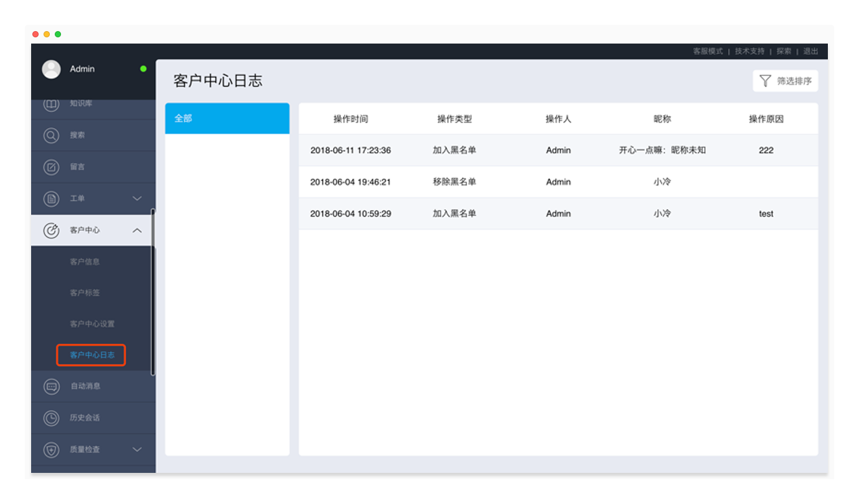This screenshot has height=504, width=859.
Task: Click the sidebar vertical scrollbar
Action: point(153,292)
